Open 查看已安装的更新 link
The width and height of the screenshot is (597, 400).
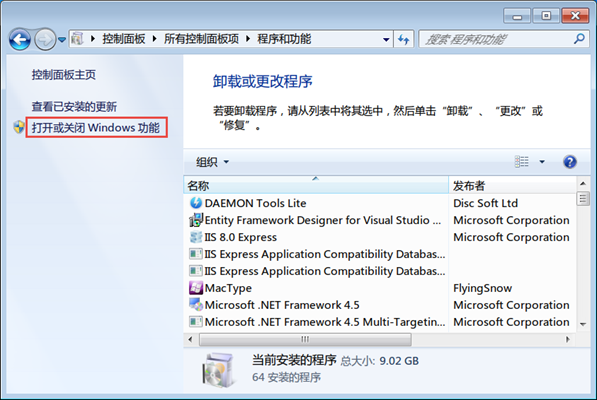tap(74, 107)
